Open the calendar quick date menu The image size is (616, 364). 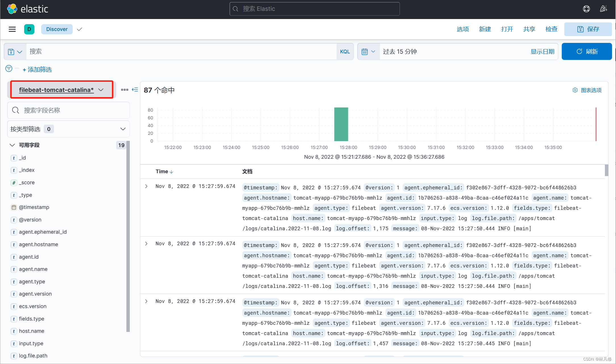(x=368, y=52)
